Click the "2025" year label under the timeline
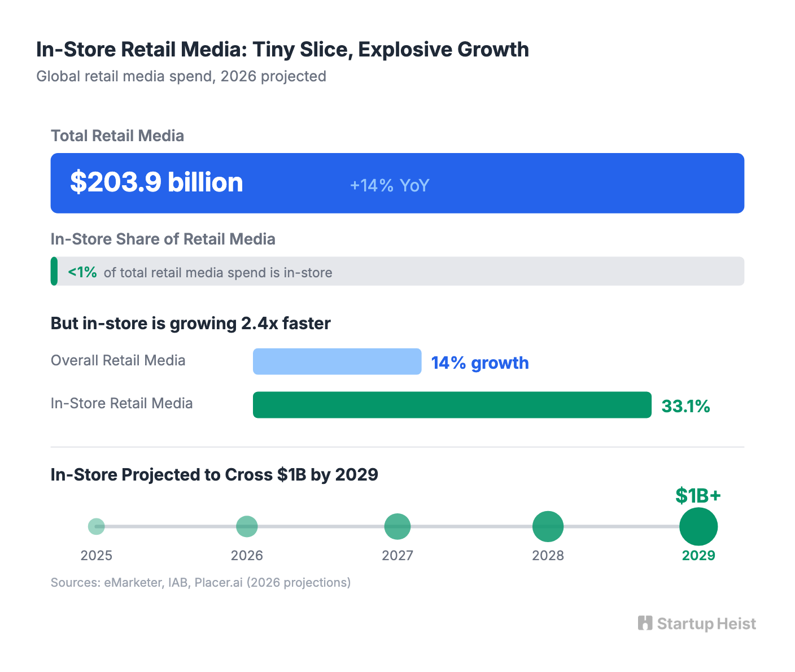Screen dimensions: 795x672 (x=97, y=556)
